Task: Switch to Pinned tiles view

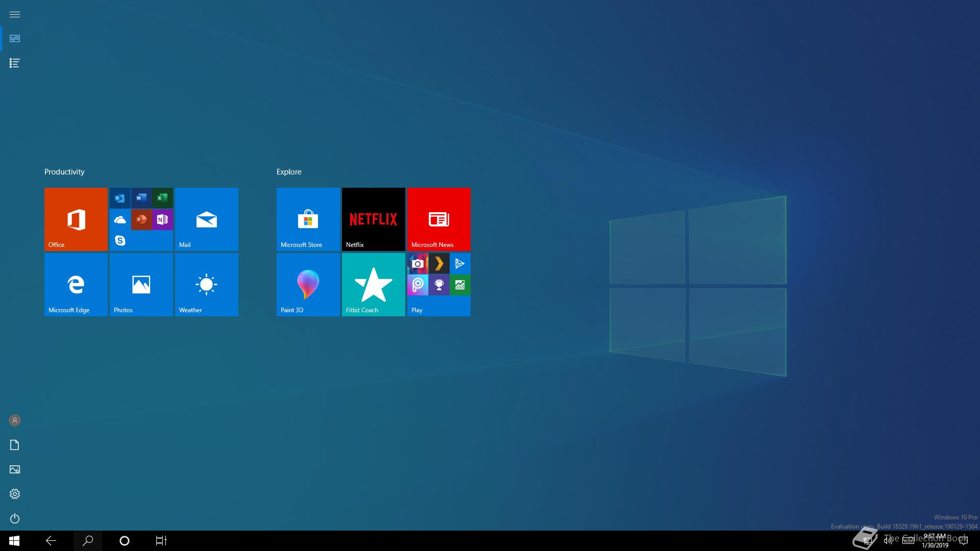Action: (15, 39)
